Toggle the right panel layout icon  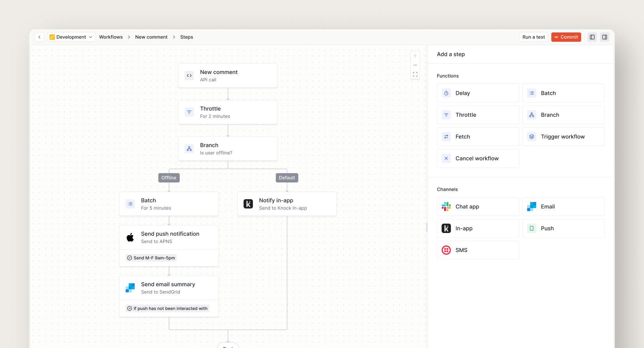(x=604, y=37)
